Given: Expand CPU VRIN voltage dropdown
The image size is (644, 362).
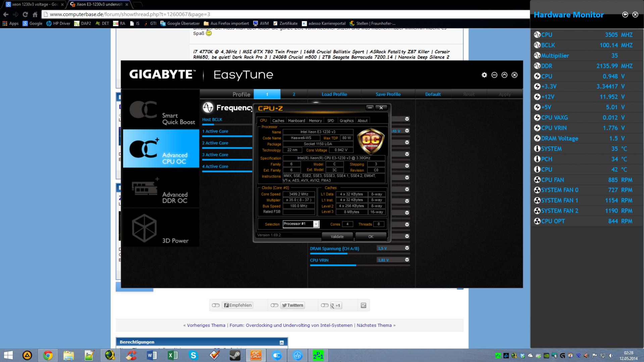Looking at the screenshot, I should (x=407, y=260).
